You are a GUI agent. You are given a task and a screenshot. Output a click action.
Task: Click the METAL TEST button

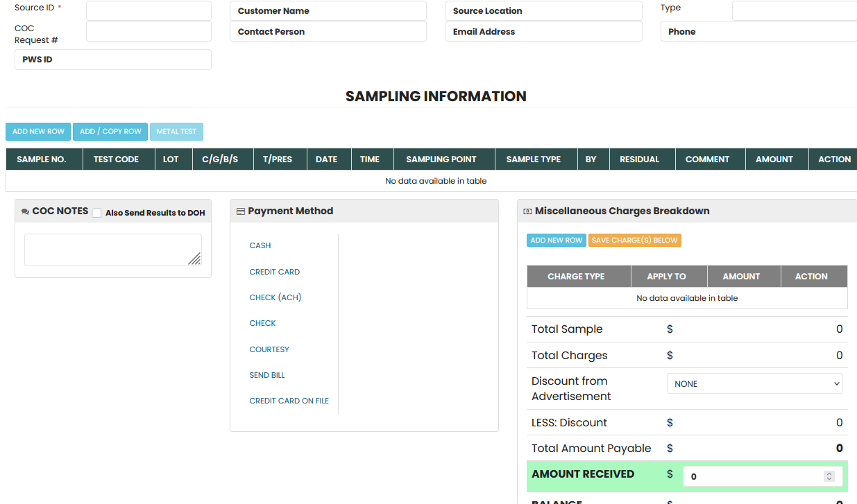click(176, 132)
